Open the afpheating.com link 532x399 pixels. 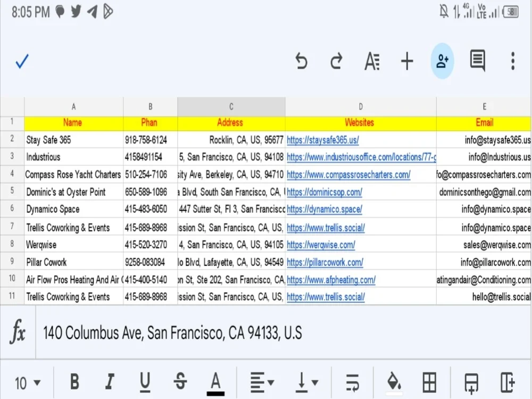pyautogui.click(x=331, y=280)
